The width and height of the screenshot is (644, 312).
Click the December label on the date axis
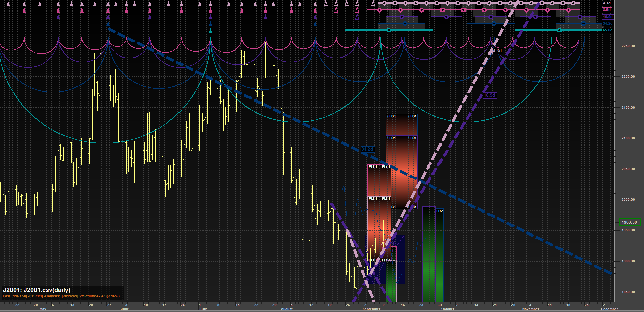click(x=610, y=309)
